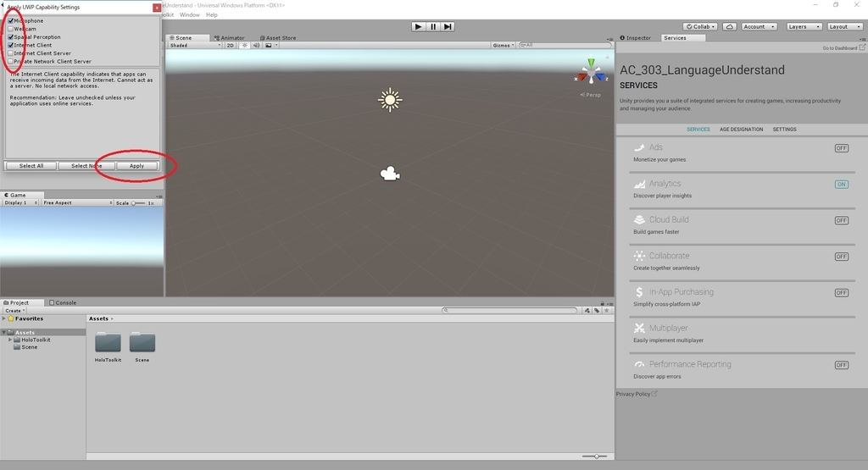
Task: Open the Create dropdown in Project
Action: click(15, 311)
